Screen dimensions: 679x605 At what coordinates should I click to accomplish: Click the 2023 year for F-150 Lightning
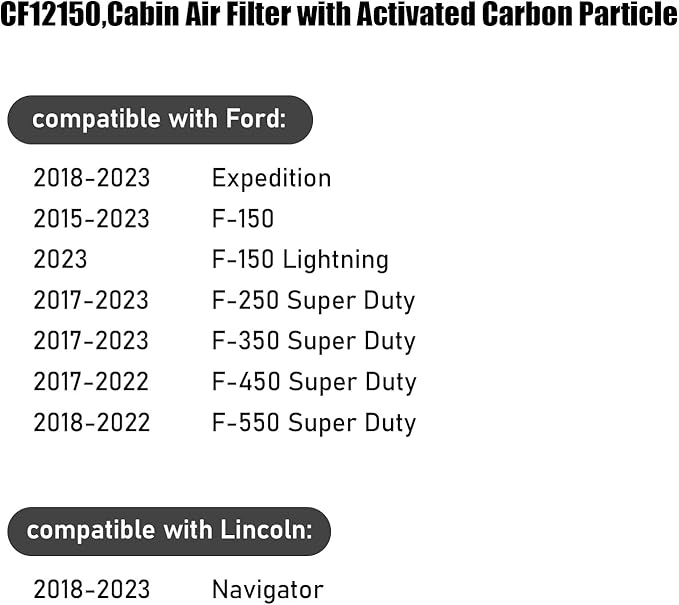click(60, 260)
